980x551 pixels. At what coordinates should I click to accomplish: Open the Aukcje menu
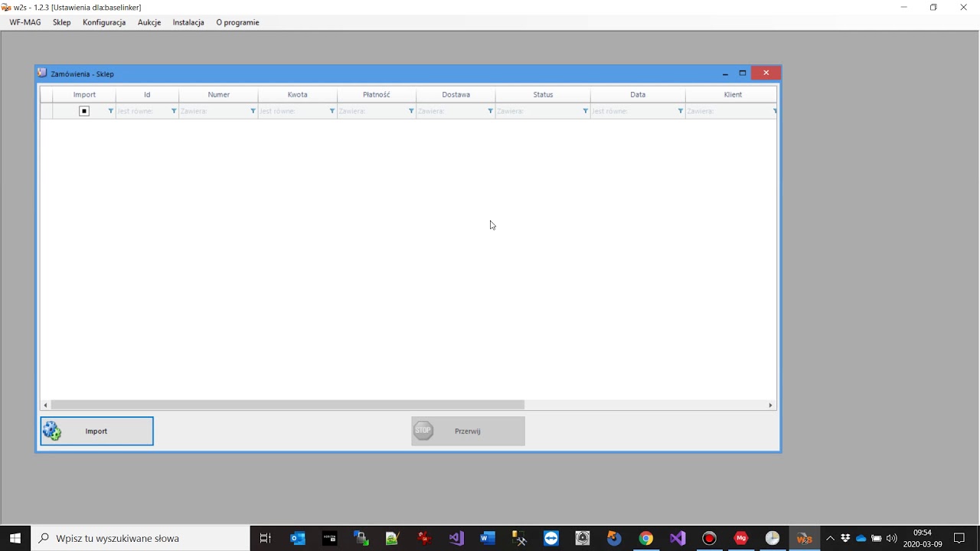(149, 22)
